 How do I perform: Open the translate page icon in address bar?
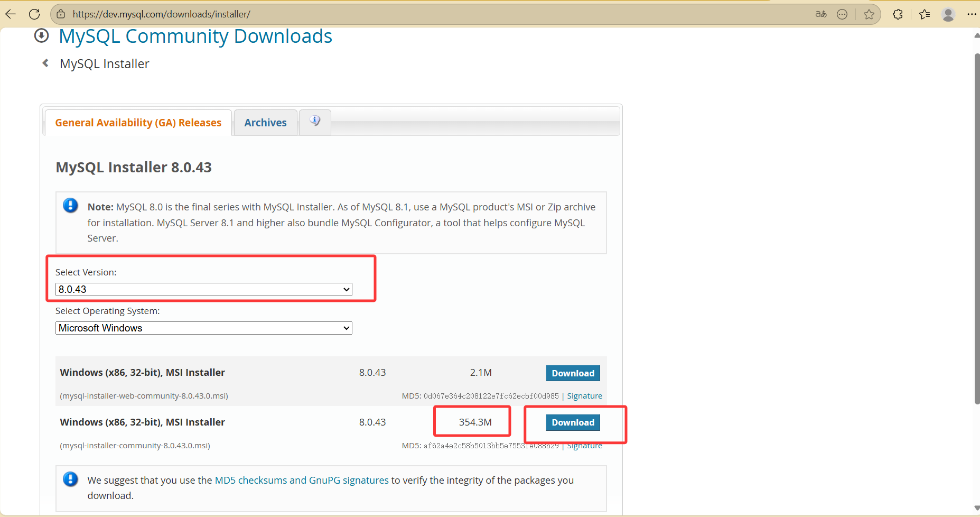820,14
